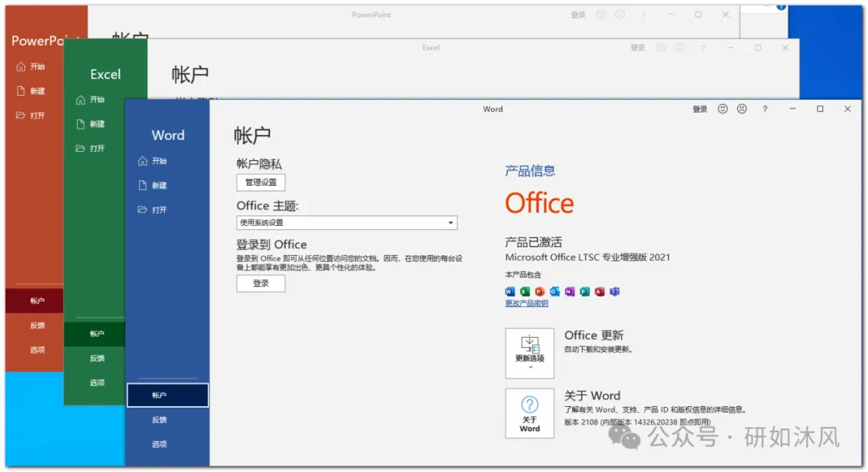Click the Word app icon under 本产品包含
Image resolution: width=868 pixels, height=472 pixels.
(510, 291)
